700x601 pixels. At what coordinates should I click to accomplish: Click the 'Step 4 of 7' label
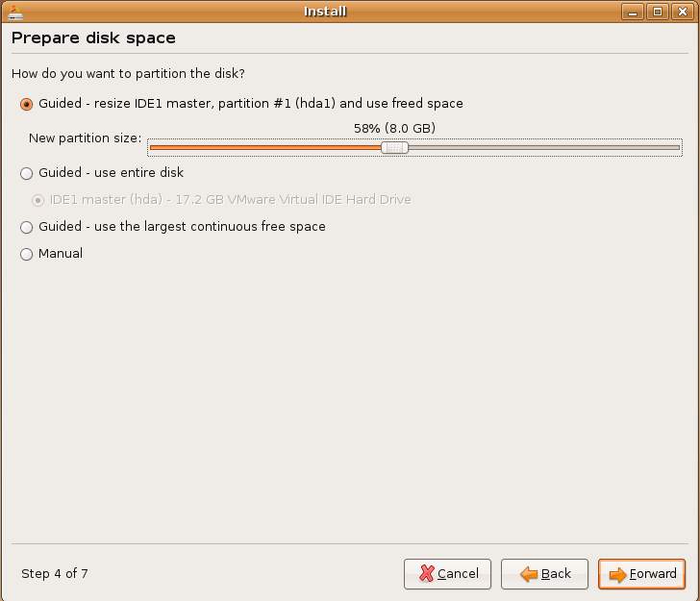point(55,574)
